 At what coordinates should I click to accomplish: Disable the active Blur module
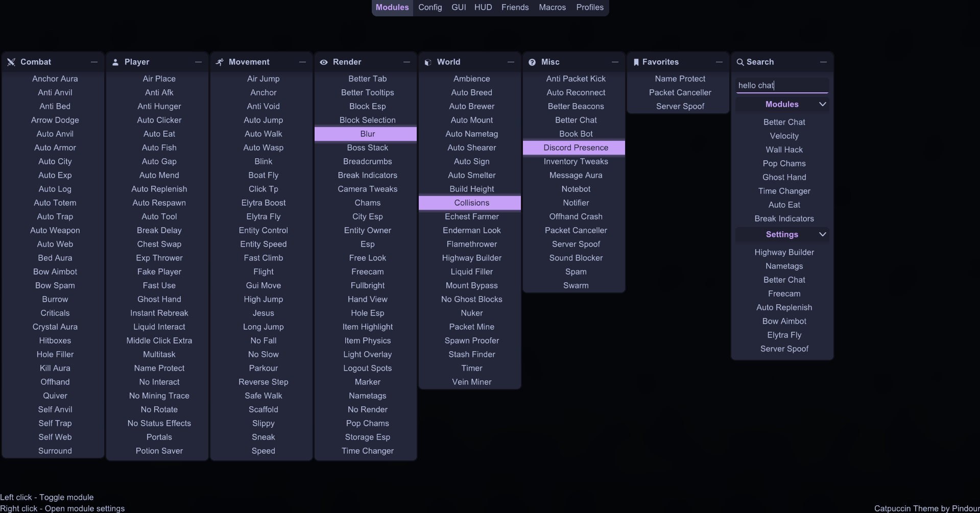click(367, 134)
